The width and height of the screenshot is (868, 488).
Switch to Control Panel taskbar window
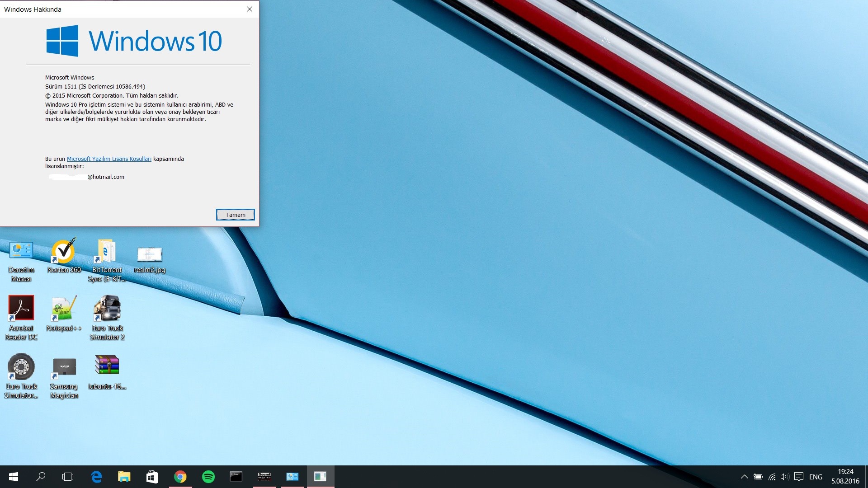pos(292,477)
